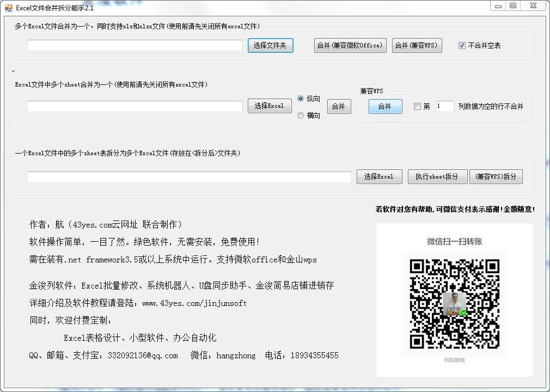Screen dimensions: 550x392
Task: Enable the 第…列数据为空的行不合并 checkbox
Action: pyautogui.click(x=417, y=107)
